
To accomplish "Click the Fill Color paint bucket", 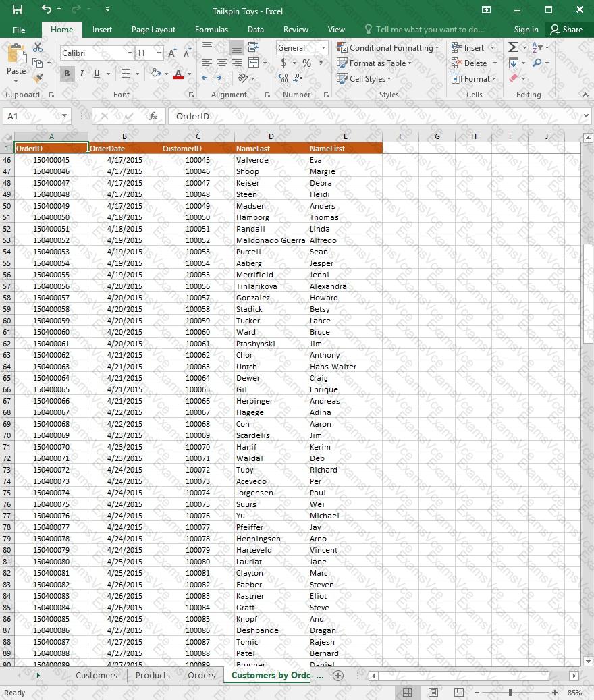I will tap(155, 73).
